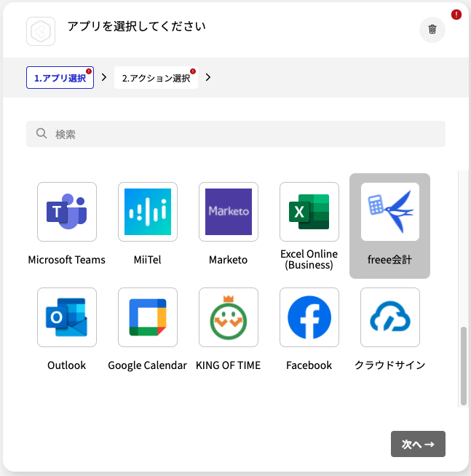Click the Outlook label text
471x476 pixels.
pos(67,365)
